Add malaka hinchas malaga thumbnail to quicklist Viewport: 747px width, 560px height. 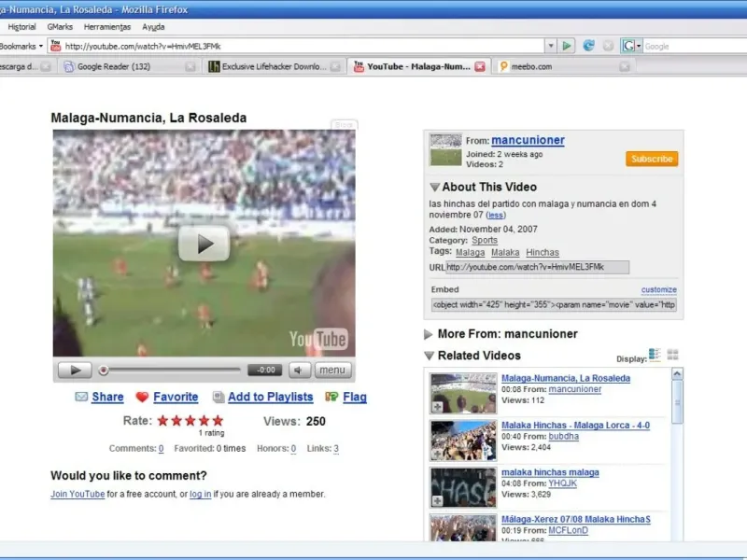click(x=437, y=500)
